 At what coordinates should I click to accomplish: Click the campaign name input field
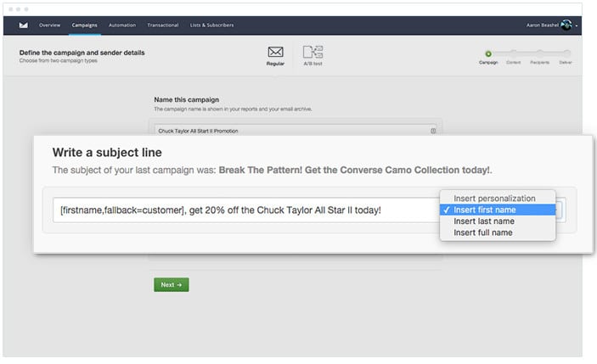(x=289, y=131)
